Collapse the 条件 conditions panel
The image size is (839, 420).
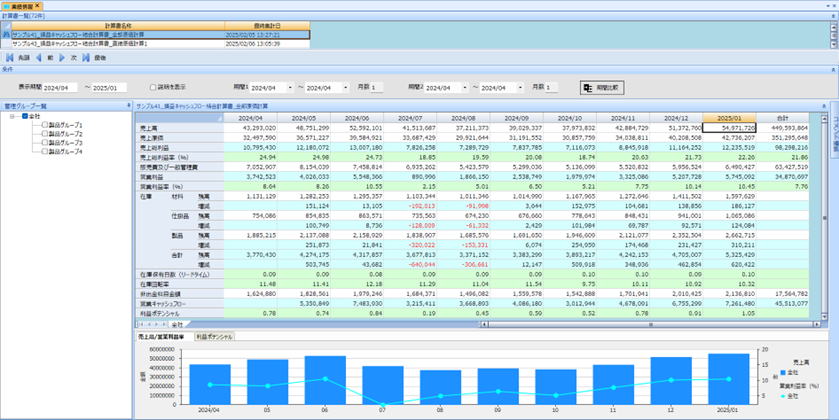tap(834, 70)
